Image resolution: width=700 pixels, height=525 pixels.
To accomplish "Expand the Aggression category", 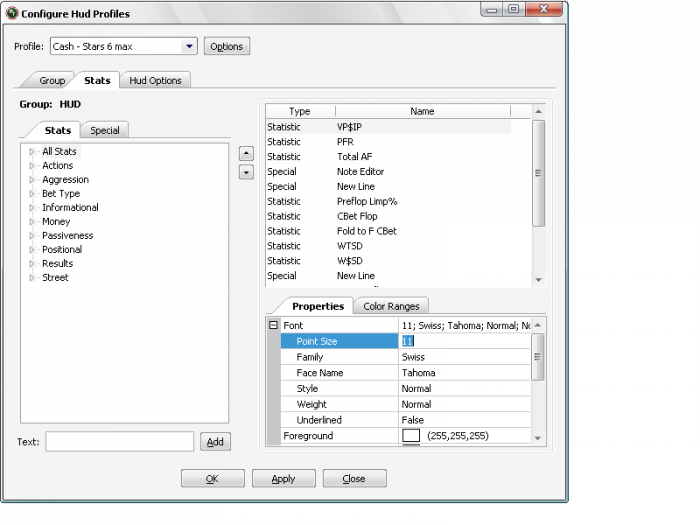I will tap(32, 180).
